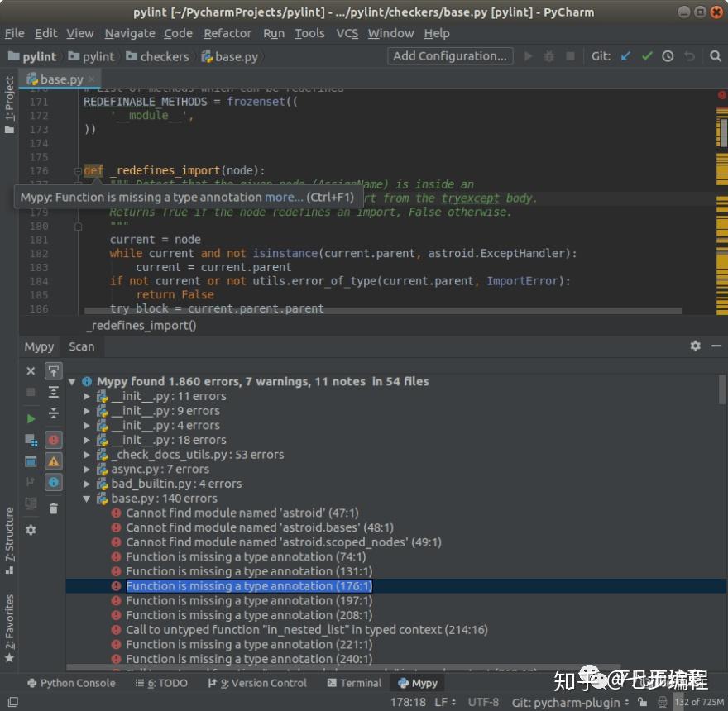Image resolution: width=728 pixels, height=711 pixels.
Task: Toggle the red errors filter in Mypy panel
Action: coord(54,440)
